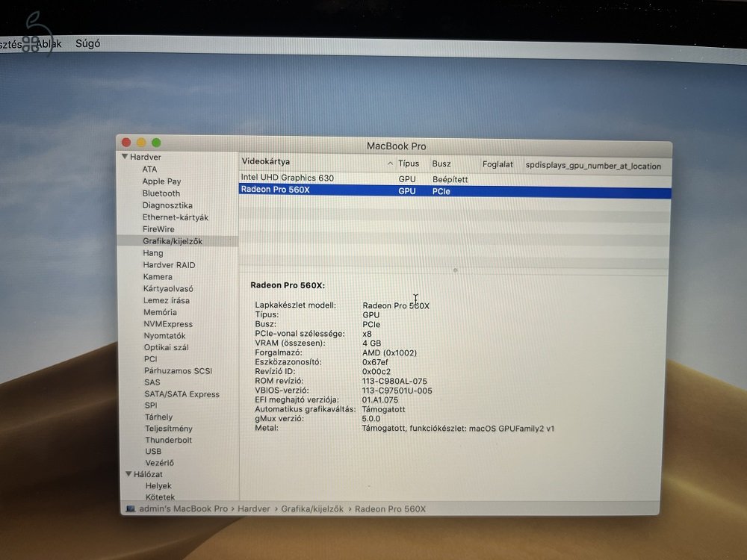
Task: Click admin's MacBook Pro in path bar
Action: click(184, 508)
